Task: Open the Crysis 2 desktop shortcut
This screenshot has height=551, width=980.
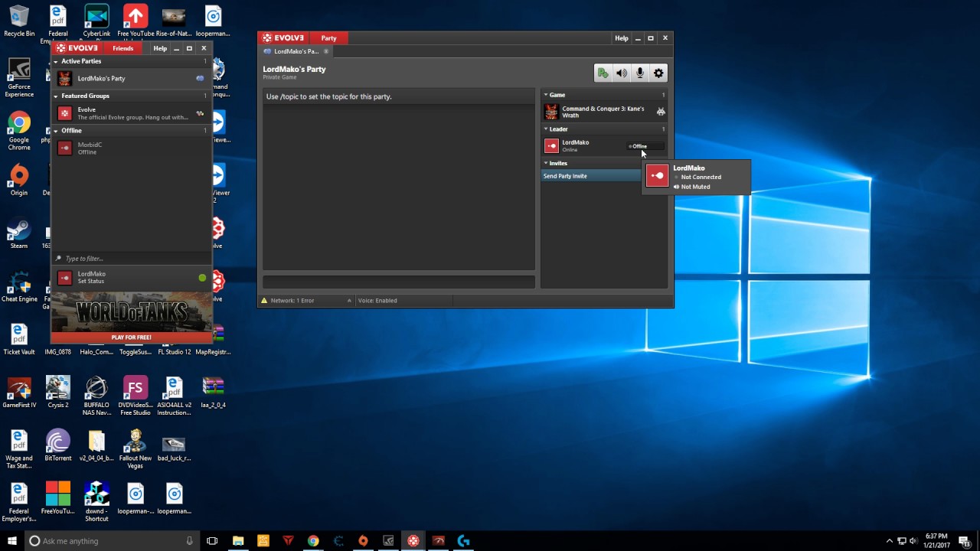Action: pyautogui.click(x=58, y=392)
